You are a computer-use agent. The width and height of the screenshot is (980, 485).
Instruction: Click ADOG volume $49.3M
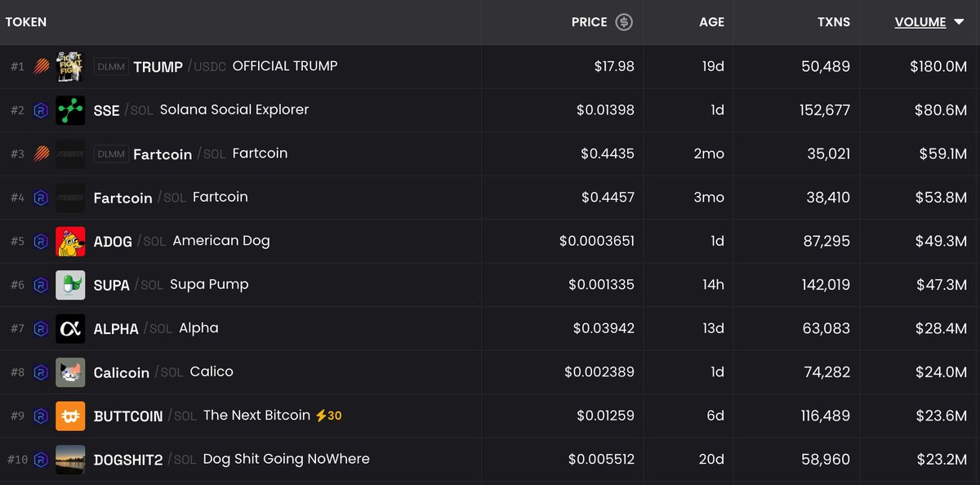pos(942,242)
